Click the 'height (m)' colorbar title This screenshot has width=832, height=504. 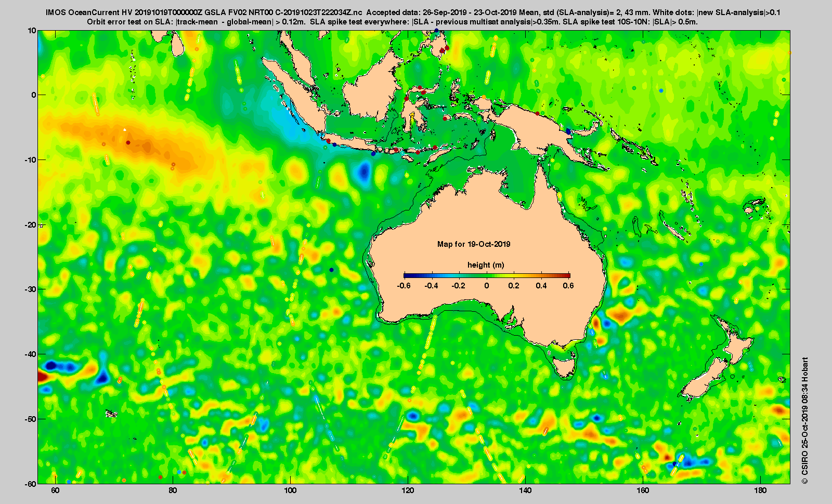pyautogui.click(x=486, y=265)
